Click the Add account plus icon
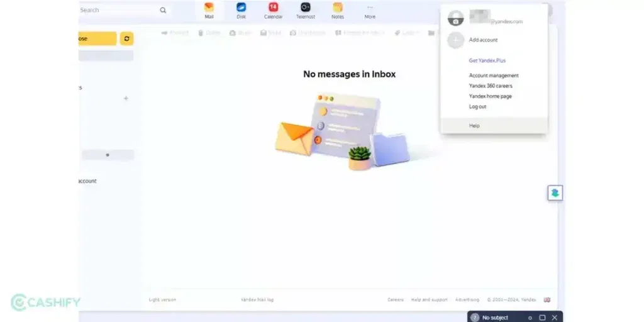 point(455,40)
